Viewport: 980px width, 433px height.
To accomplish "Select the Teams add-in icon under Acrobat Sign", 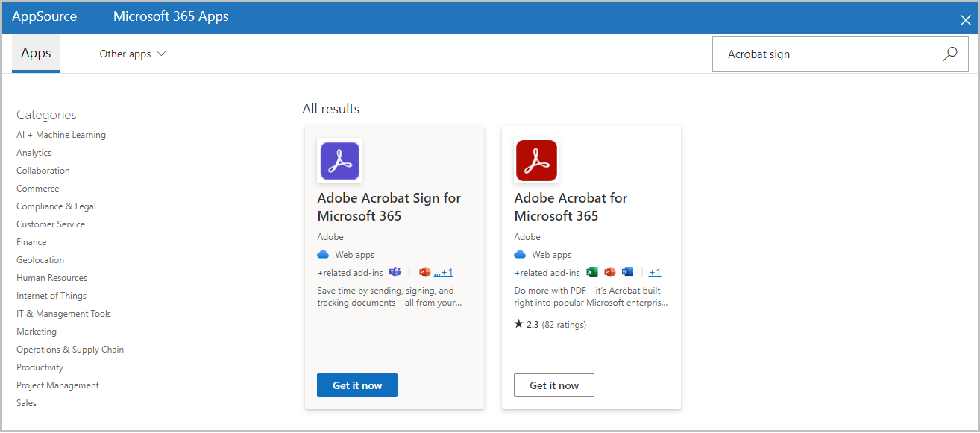I will coord(395,272).
